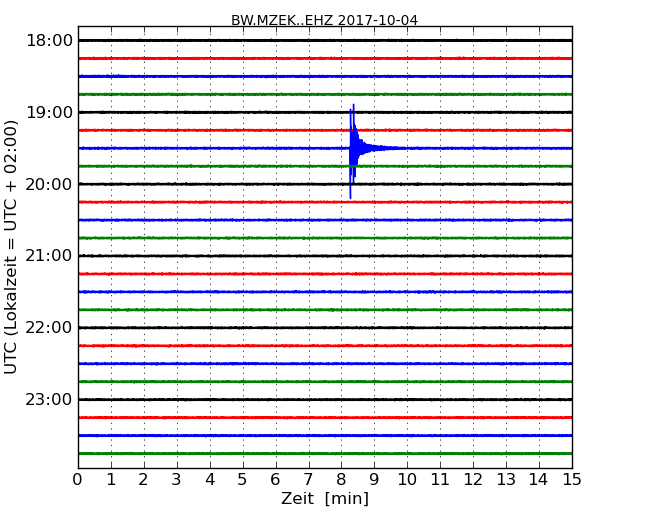Screen dimensions: 650x520
Task: Click the 21:00 time tick label
Action: pos(49,256)
